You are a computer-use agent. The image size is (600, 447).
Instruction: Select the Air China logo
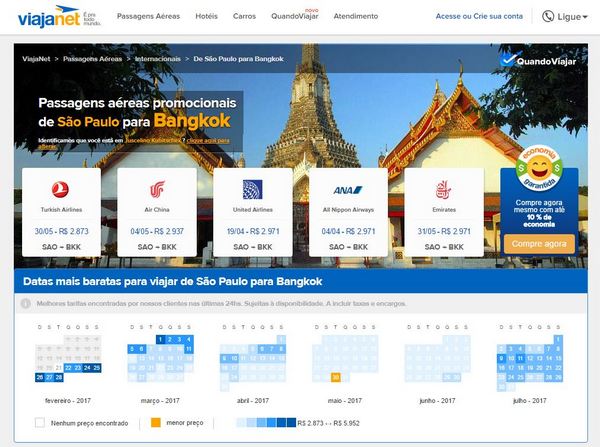point(157,189)
